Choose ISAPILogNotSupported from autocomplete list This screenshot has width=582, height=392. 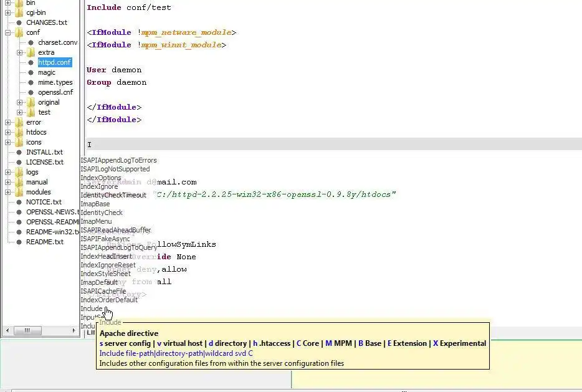(115, 169)
